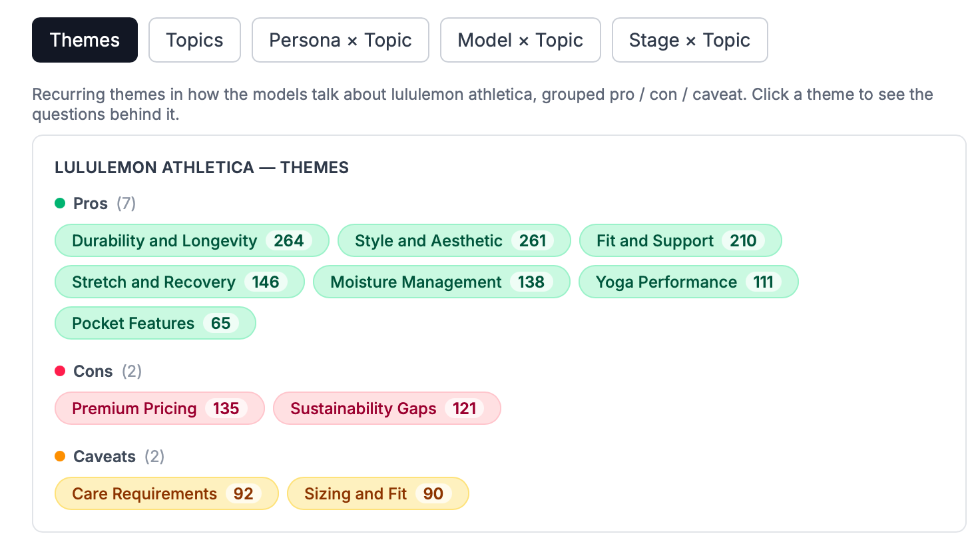Click the Fit and Support theme
980x550 pixels.
click(680, 240)
